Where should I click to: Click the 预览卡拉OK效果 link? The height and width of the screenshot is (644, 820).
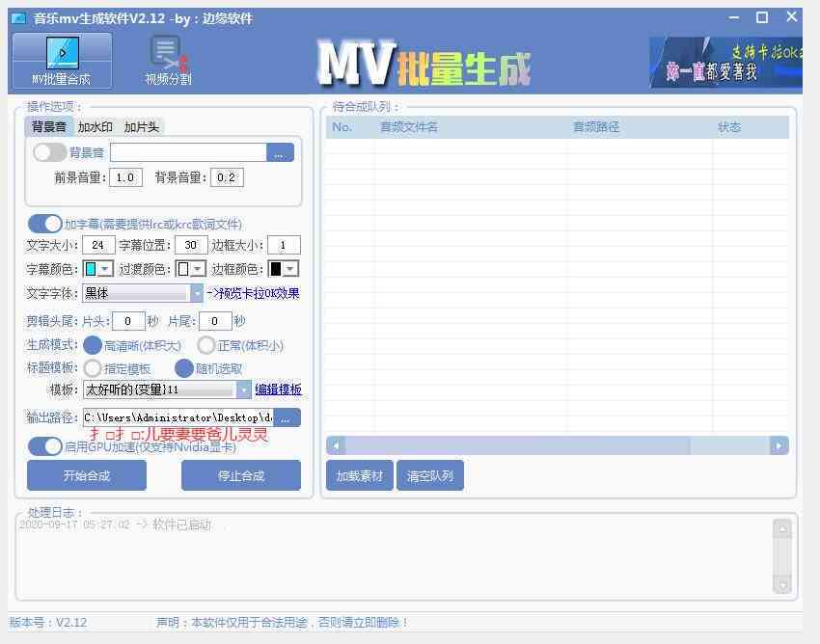click(x=253, y=293)
